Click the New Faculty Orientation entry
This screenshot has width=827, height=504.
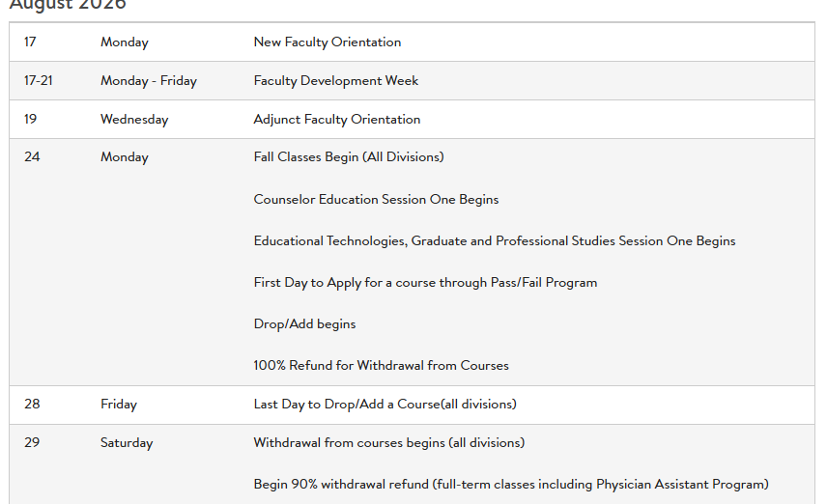(x=327, y=42)
